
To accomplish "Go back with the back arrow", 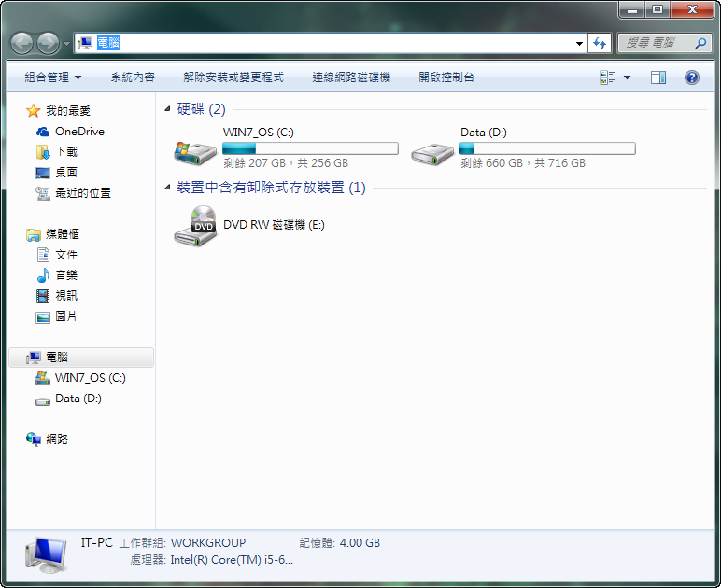I will click(x=22, y=43).
